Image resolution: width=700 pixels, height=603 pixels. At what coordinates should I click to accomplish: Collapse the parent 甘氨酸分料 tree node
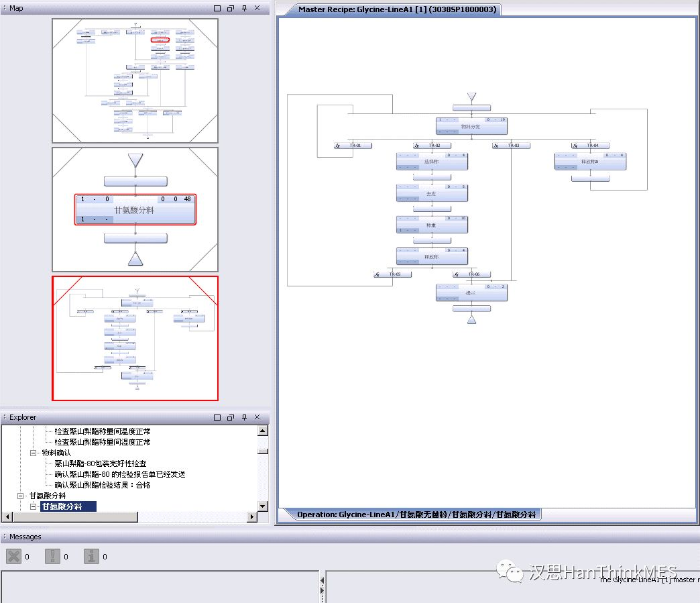20,496
